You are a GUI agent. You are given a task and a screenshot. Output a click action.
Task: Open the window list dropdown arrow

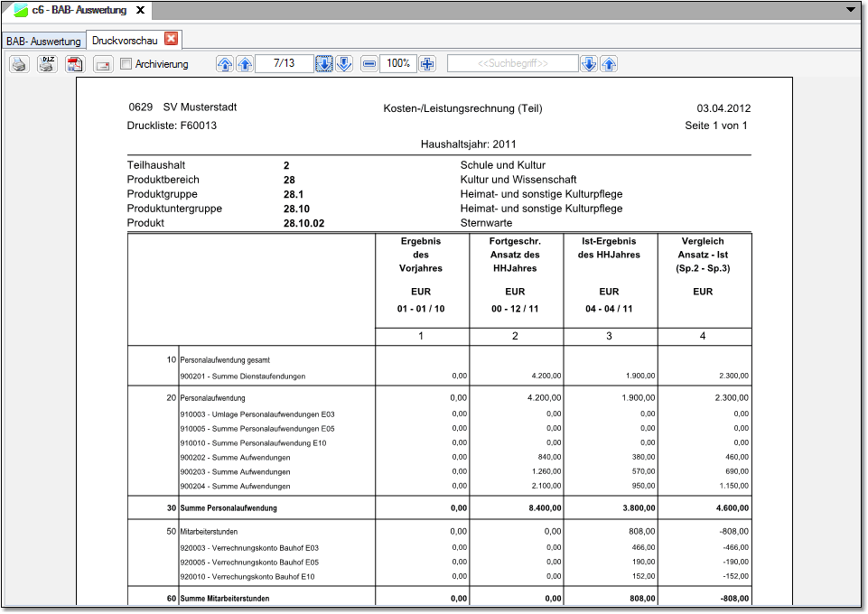[851, 9]
